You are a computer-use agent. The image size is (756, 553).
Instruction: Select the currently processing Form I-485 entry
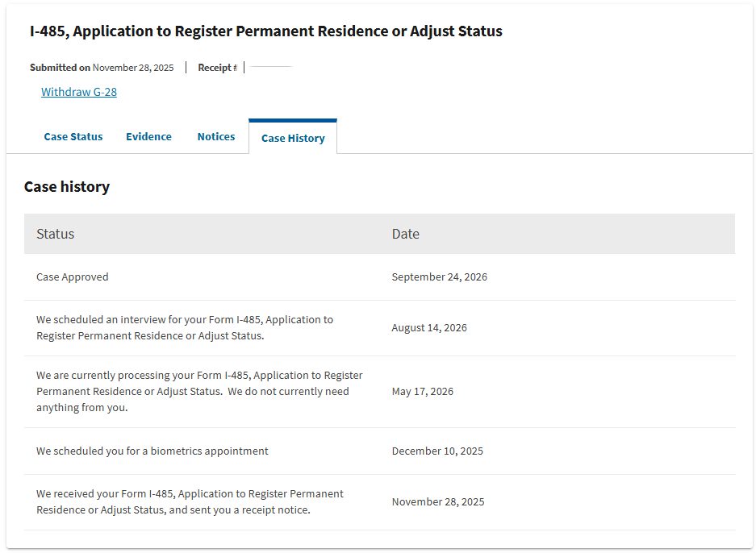[x=199, y=391]
